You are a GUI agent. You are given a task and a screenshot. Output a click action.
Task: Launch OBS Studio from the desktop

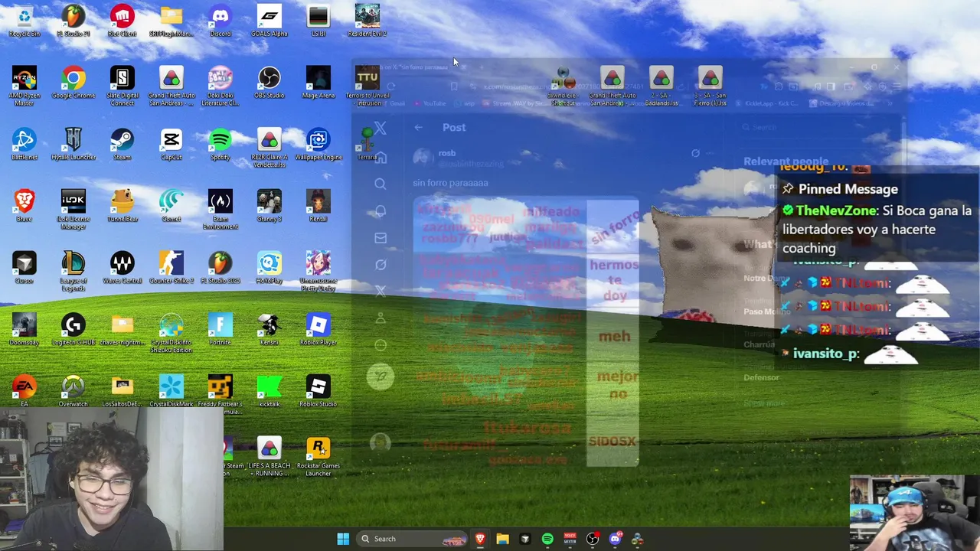tap(269, 83)
